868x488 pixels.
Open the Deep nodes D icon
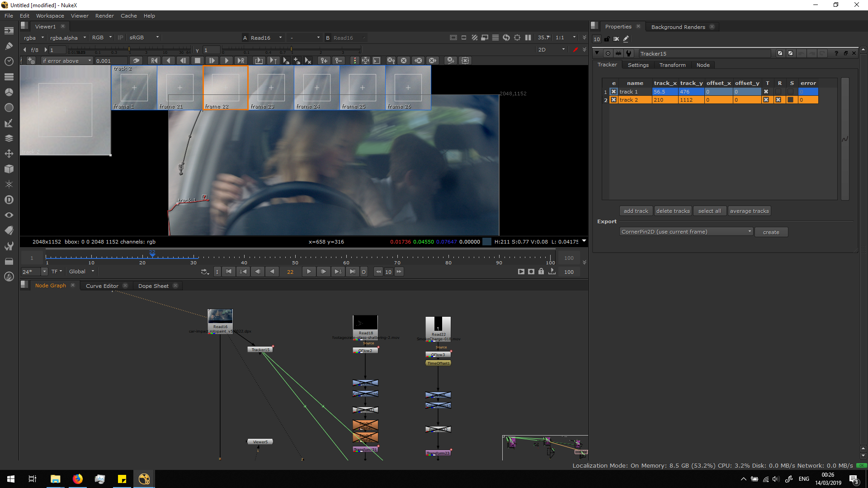click(9, 200)
